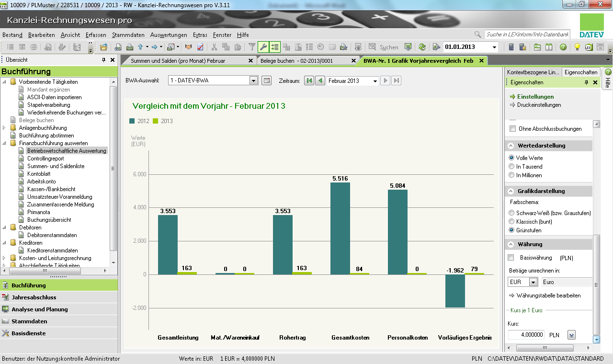This screenshot has height=364, width=613.
Task: Click the LEX info database icon
Action: [589, 47]
